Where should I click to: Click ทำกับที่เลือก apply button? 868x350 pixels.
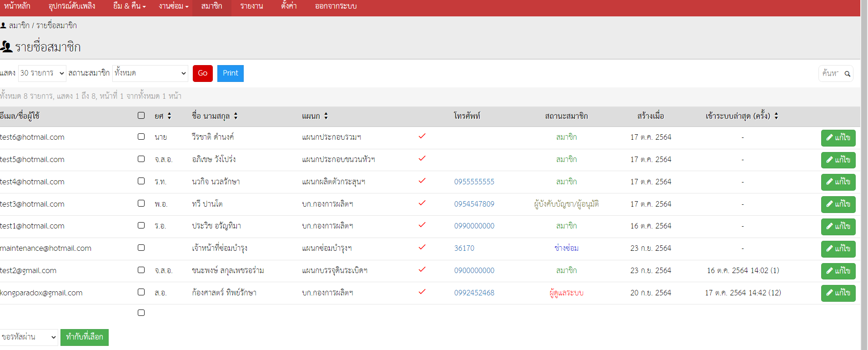[x=85, y=337]
